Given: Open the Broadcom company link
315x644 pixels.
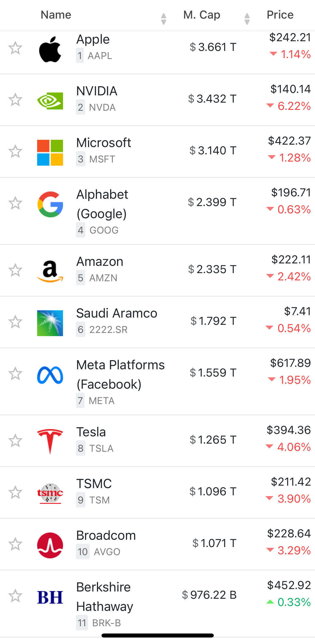Looking at the screenshot, I should point(106,535).
